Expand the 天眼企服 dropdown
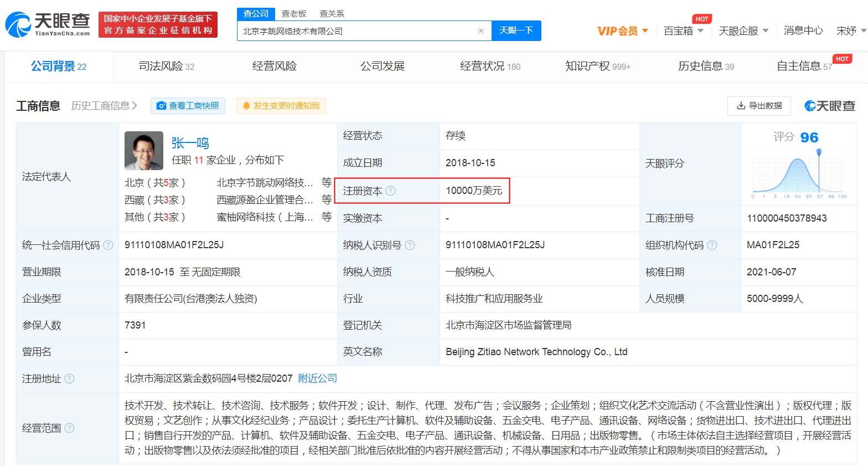The image size is (868, 466). pyautogui.click(x=743, y=31)
